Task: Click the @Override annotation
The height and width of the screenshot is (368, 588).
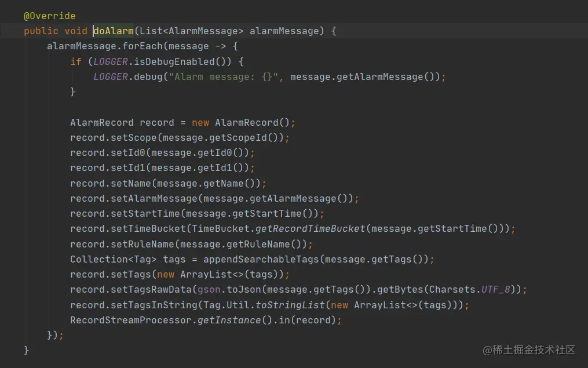Action: coord(49,16)
